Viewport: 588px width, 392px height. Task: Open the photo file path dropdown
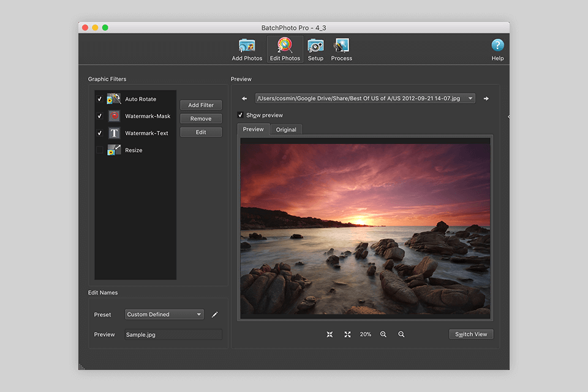click(365, 98)
